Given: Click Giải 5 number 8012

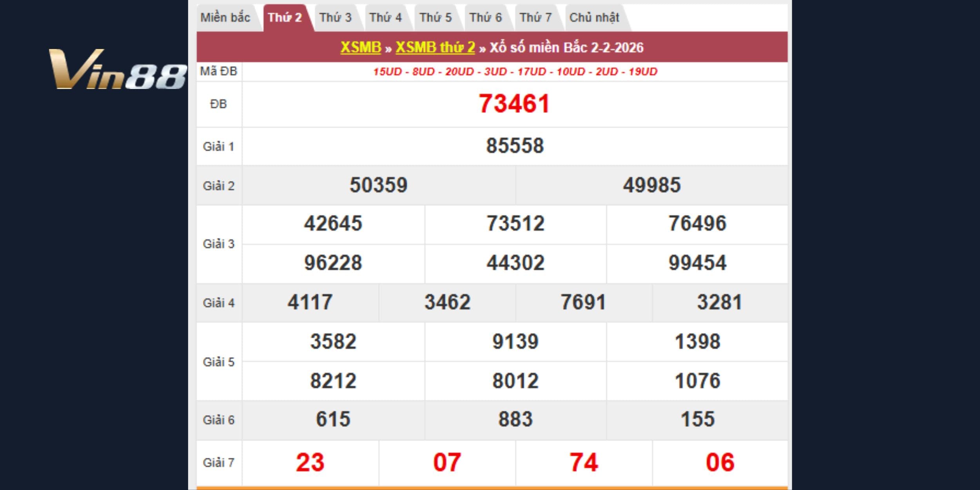Looking at the screenshot, I should coord(515,381).
